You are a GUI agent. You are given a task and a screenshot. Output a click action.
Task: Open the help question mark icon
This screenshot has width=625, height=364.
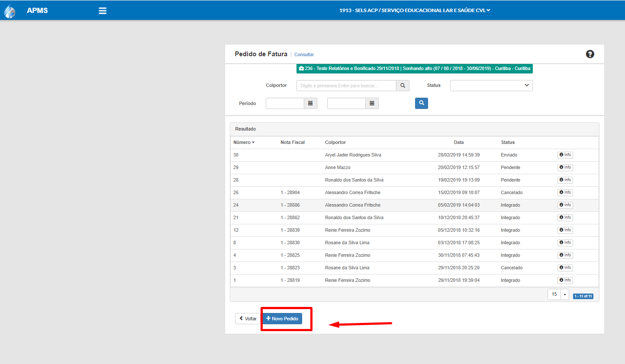pos(590,54)
